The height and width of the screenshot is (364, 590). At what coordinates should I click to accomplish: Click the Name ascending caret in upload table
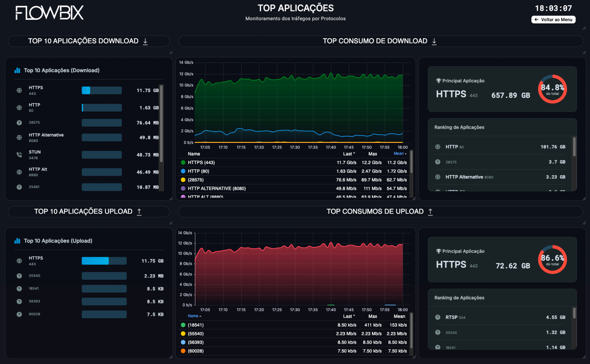click(x=200, y=316)
